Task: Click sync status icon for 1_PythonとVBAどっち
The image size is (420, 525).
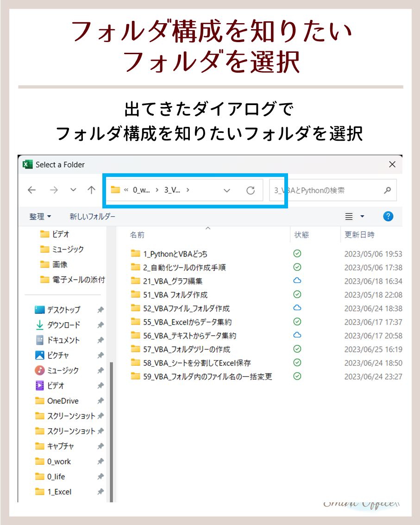Action: coord(297,253)
